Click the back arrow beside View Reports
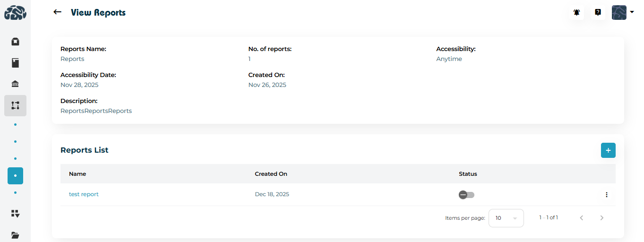The image size is (644, 242). pyautogui.click(x=58, y=12)
